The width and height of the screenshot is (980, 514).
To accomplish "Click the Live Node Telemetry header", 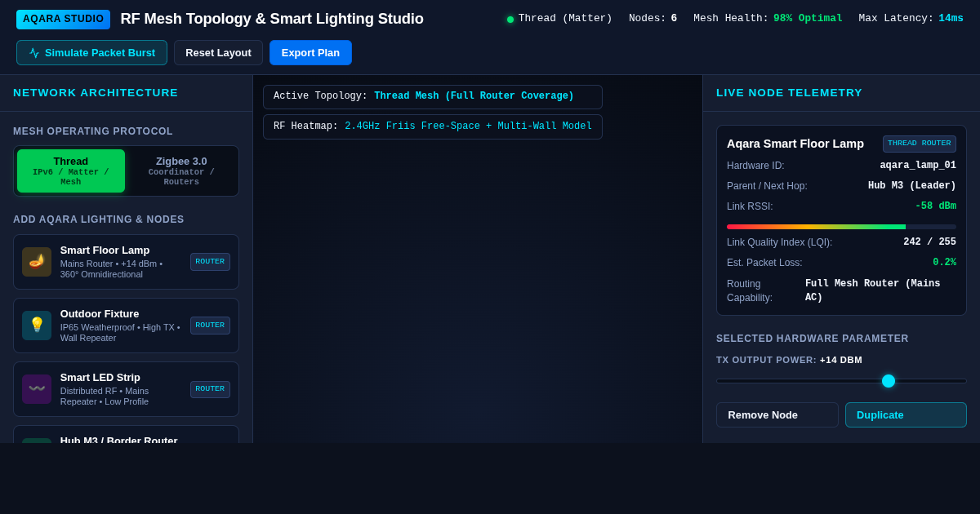I will 789,93.
